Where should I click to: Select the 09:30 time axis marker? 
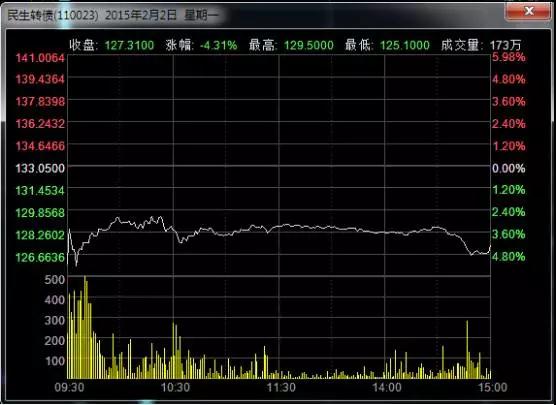point(70,387)
